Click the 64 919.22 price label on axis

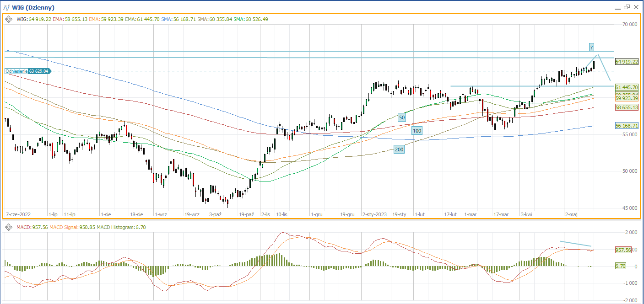(x=627, y=62)
